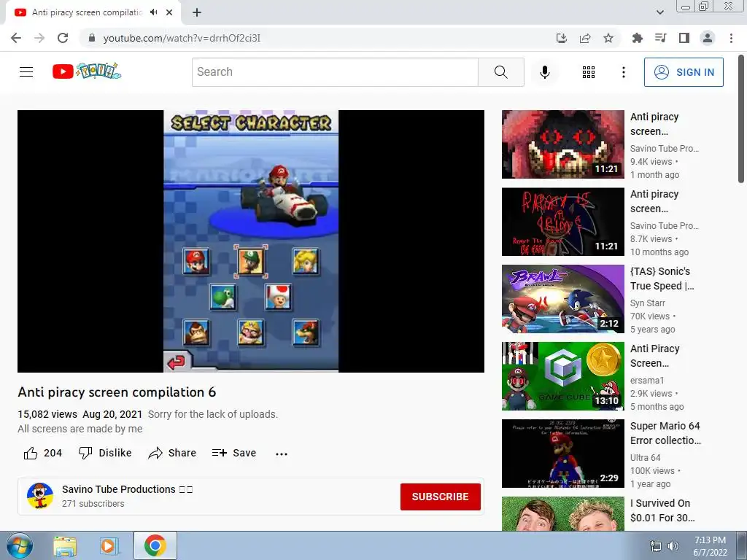Viewport: 747px width, 560px height.
Task: Open YouTube settings three-dot menu
Action: point(623,72)
